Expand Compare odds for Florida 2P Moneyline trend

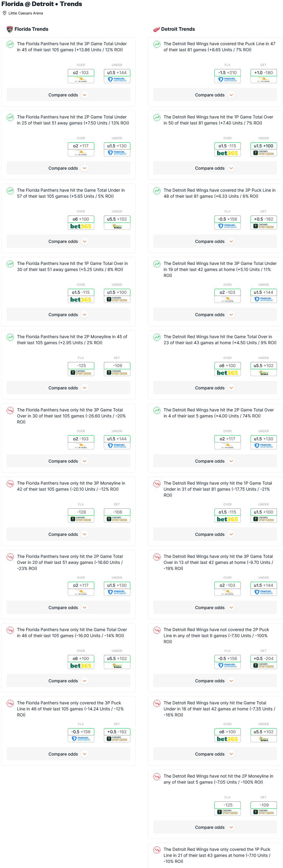pos(68,388)
